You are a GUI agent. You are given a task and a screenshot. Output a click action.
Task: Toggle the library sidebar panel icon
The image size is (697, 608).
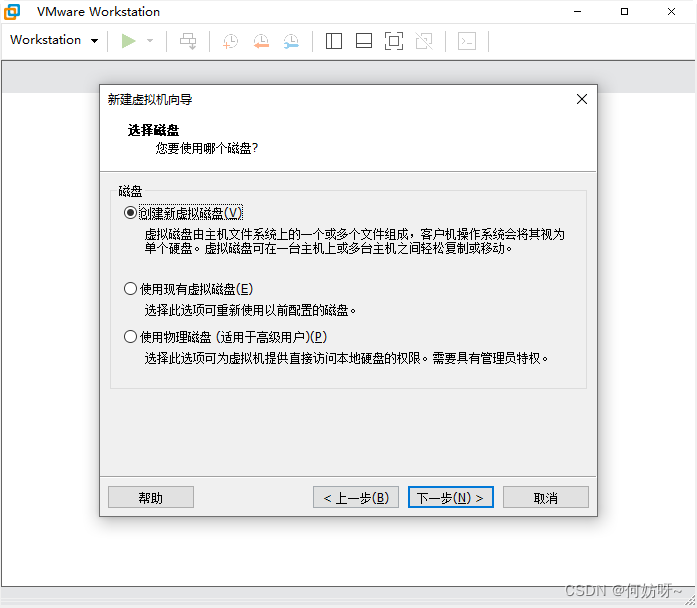[x=334, y=41]
